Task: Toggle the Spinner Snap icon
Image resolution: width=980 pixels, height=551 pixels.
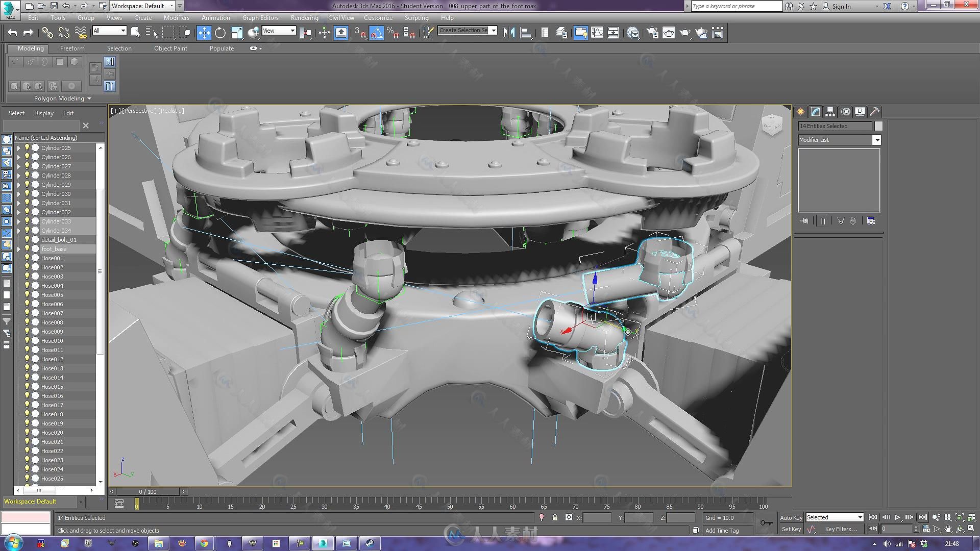Action: click(409, 33)
